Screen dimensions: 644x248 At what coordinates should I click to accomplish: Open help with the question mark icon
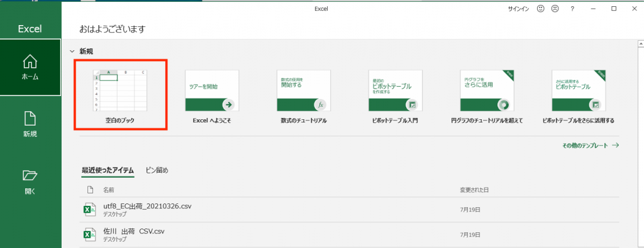pyautogui.click(x=572, y=9)
